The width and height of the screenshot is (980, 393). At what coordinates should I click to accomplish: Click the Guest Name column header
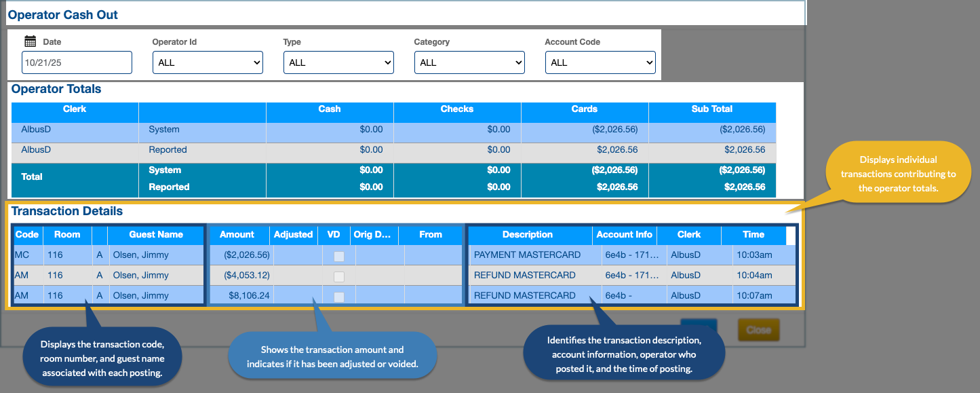(156, 235)
